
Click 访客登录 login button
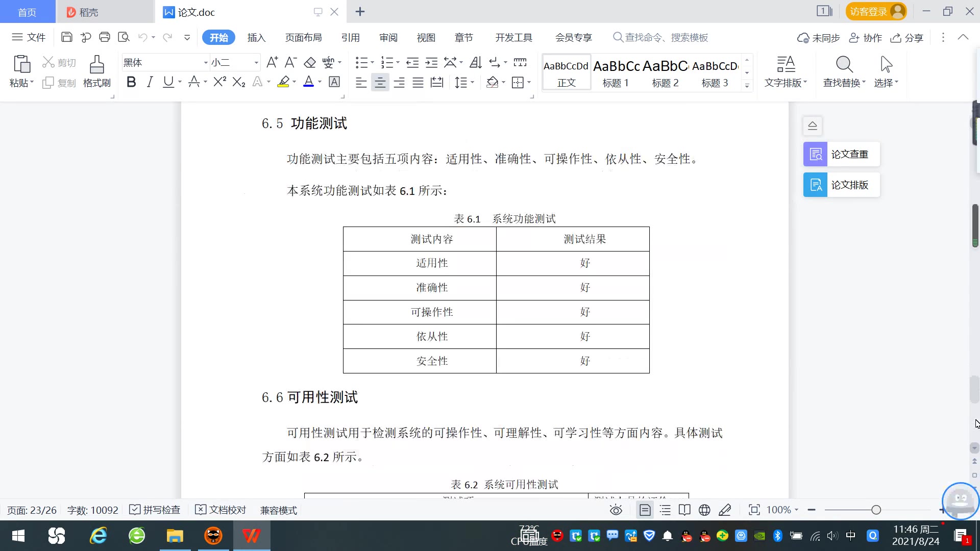click(876, 11)
